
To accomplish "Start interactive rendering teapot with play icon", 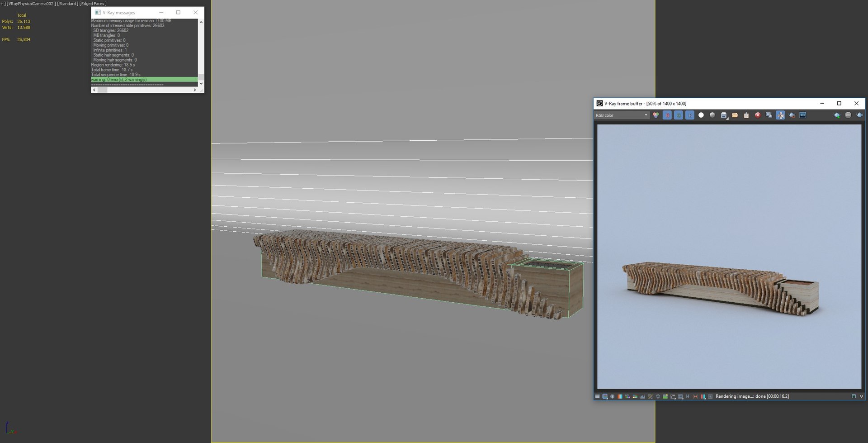I will tap(837, 115).
